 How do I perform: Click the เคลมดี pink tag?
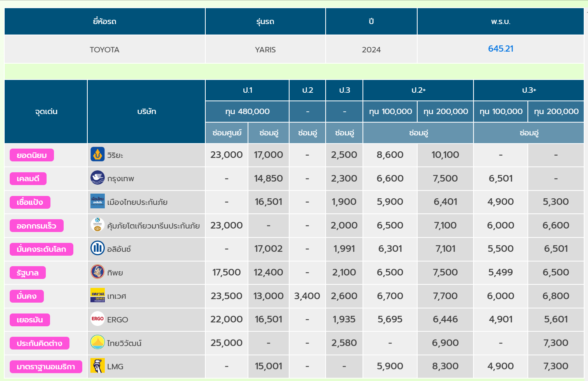click(28, 178)
